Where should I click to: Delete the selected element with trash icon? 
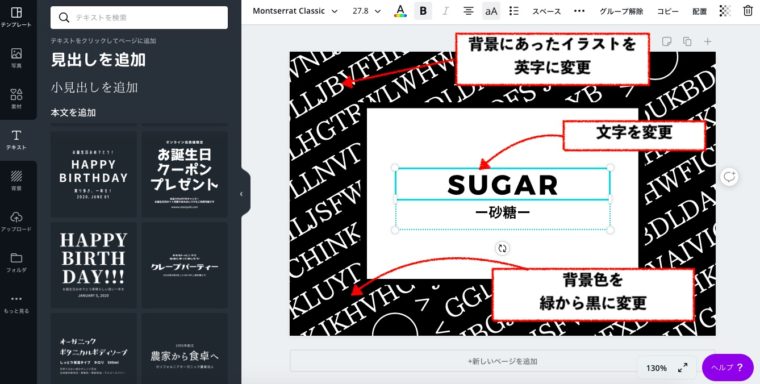pyautogui.click(x=748, y=11)
